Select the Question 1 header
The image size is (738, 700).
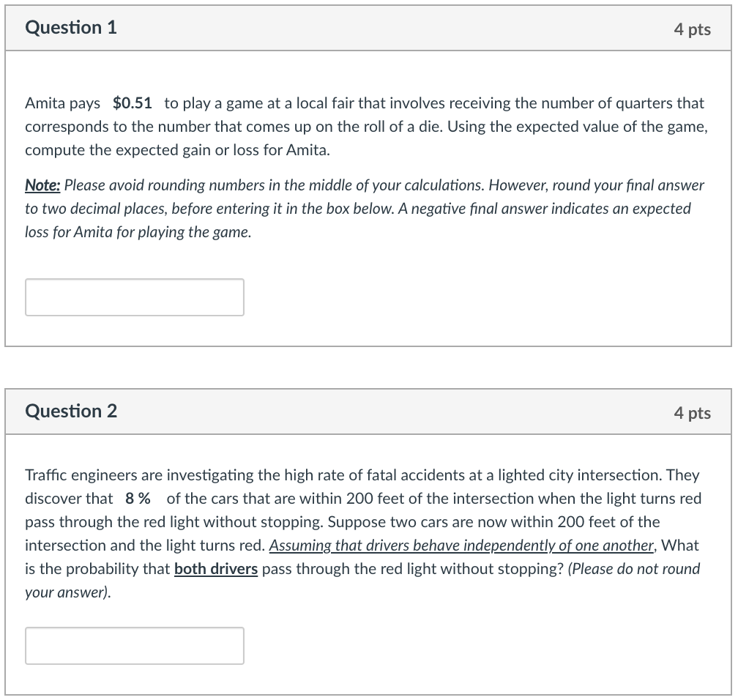click(70, 28)
